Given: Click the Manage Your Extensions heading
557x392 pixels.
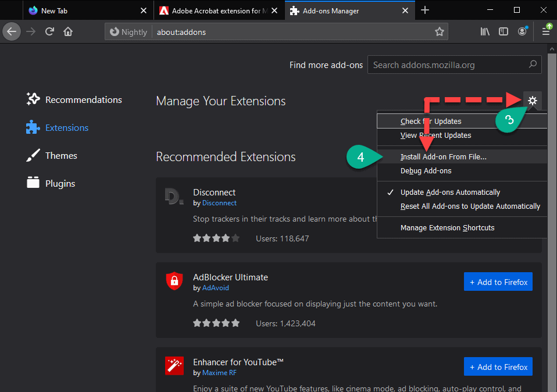Looking at the screenshot, I should pyautogui.click(x=220, y=101).
